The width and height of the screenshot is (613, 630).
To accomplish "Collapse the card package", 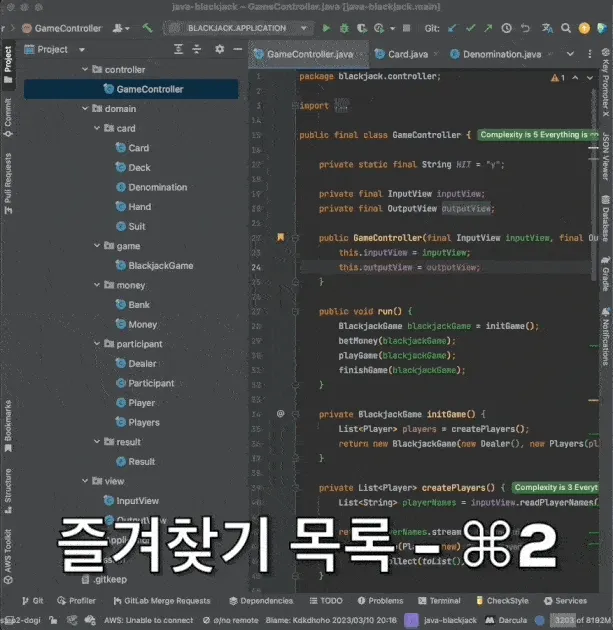I will (96, 128).
